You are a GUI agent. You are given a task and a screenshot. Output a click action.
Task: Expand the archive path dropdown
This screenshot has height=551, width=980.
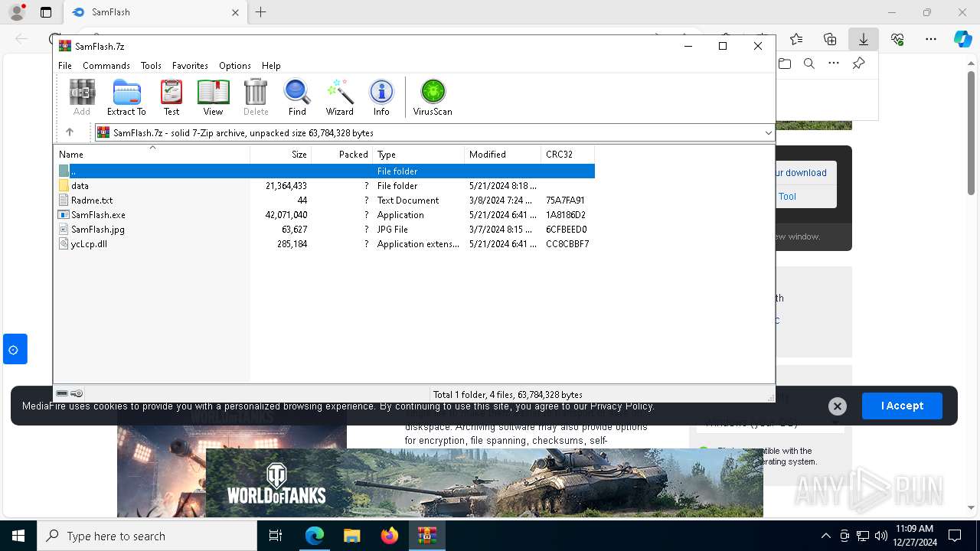[x=768, y=133]
